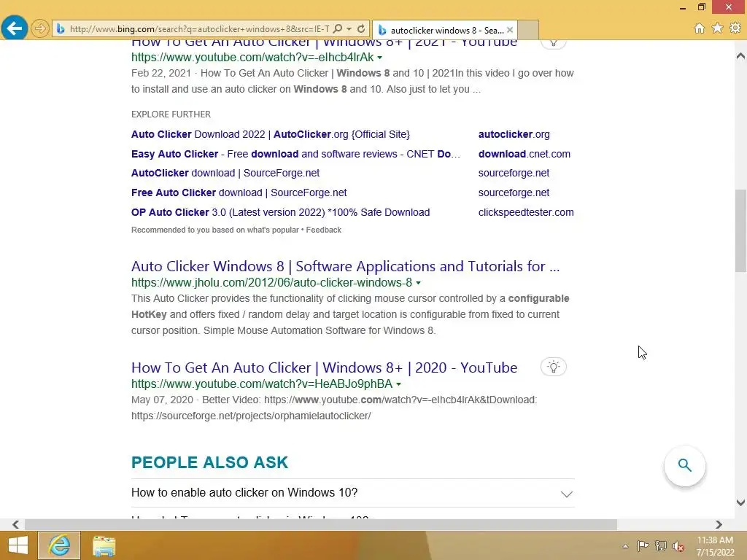Click the vertical scrollbar thumb
Image resolution: width=747 pixels, height=560 pixels.
740,230
